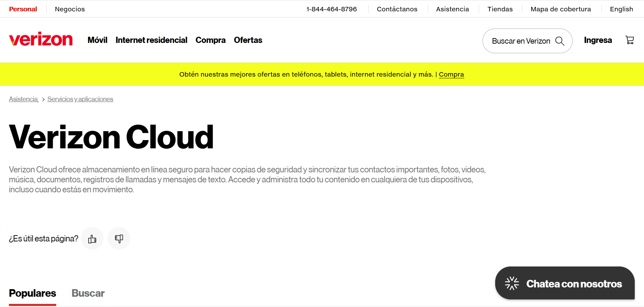
Task: Open the Ofertas menu
Action: [x=248, y=40]
